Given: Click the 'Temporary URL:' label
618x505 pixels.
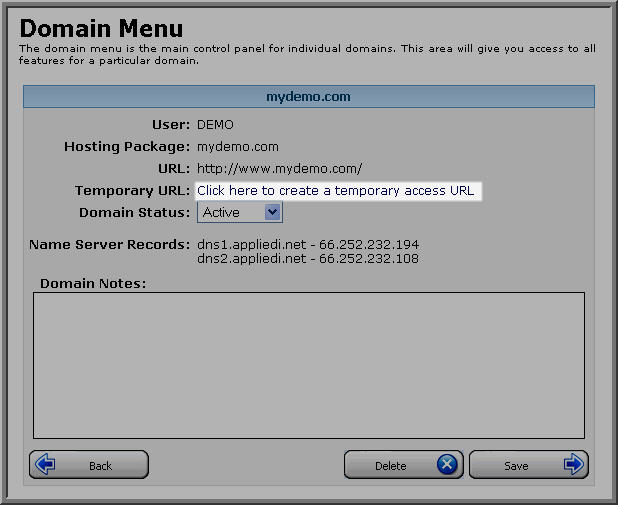Looking at the screenshot, I should pyautogui.click(x=133, y=191).
